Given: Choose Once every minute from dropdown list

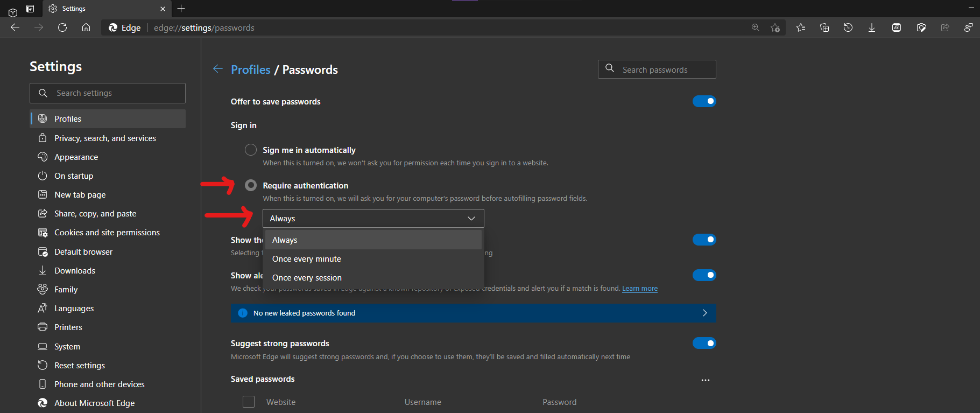Looking at the screenshot, I should click(307, 259).
